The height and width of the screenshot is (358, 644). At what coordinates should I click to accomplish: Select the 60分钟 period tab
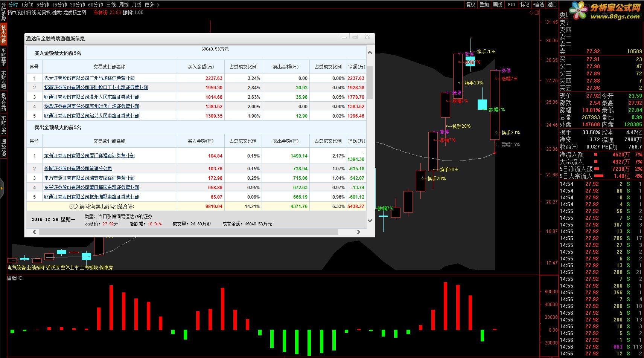95,5
